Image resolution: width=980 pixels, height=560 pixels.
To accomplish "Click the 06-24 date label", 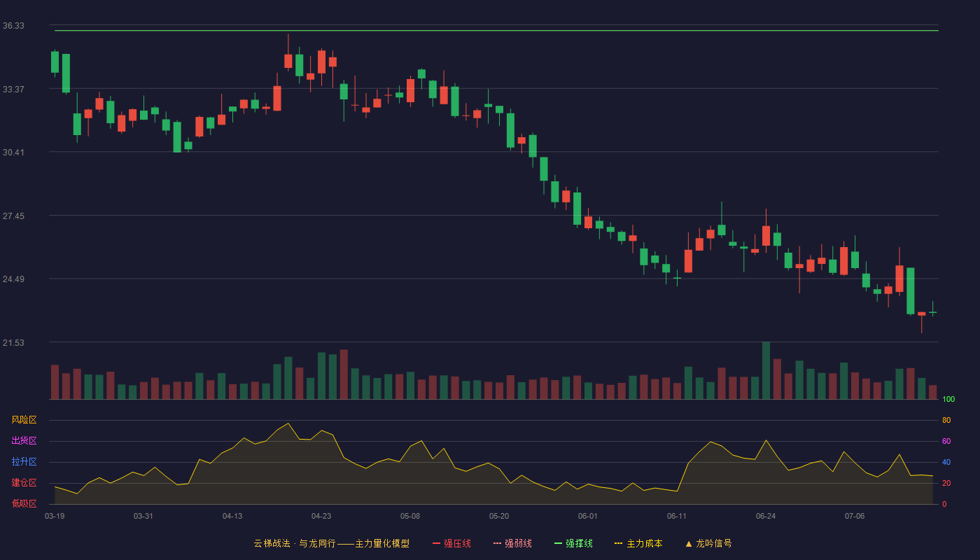I will tap(766, 516).
